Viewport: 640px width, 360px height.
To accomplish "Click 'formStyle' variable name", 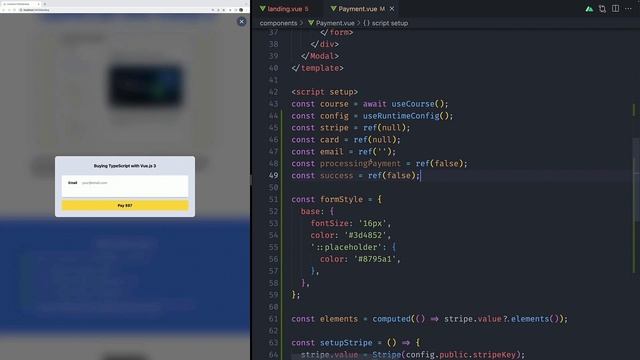I will point(341,200).
